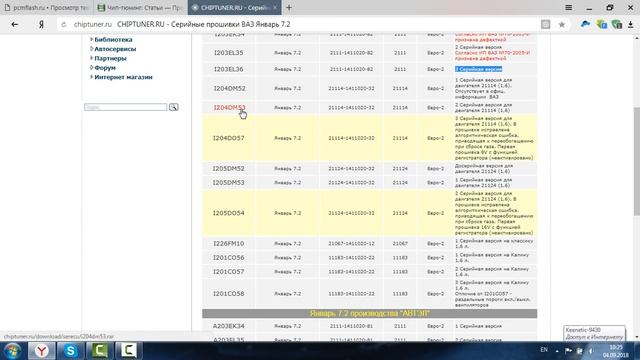Go back with the browser back arrow
Image resolution: width=640 pixels, height=360 pixels.
tap(15, 24)
